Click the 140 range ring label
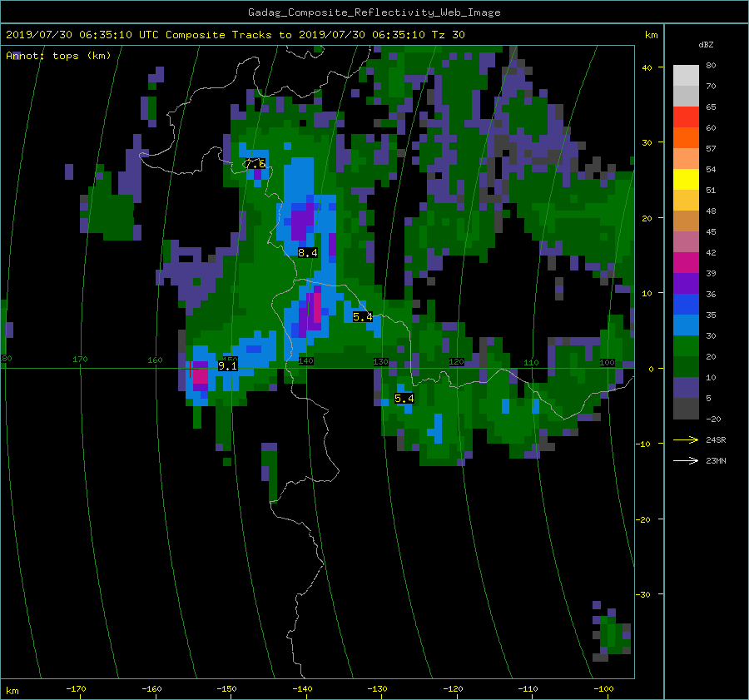 (305, 361)
